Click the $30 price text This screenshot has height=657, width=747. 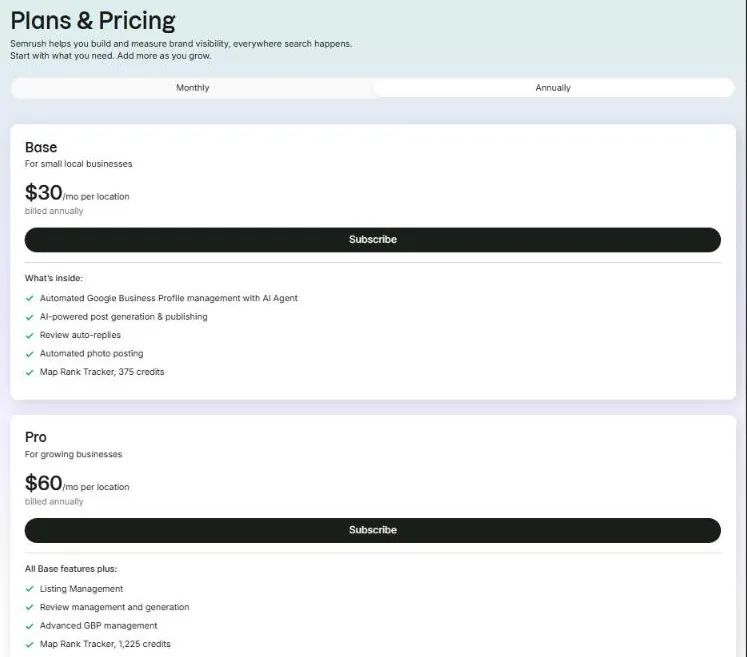tap(43, 192)
